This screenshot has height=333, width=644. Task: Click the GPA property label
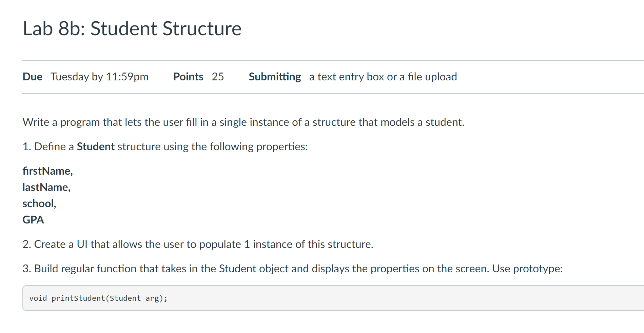click(x=33, y=220)
